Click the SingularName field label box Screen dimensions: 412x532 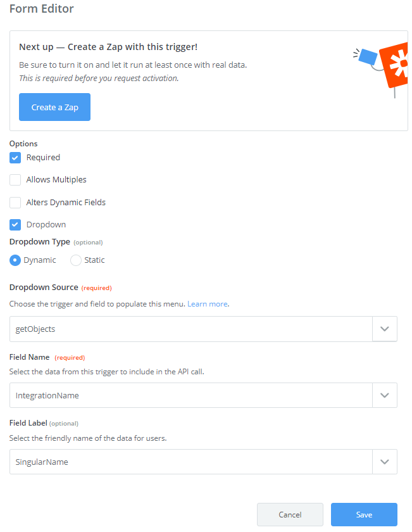pos(191,462)
